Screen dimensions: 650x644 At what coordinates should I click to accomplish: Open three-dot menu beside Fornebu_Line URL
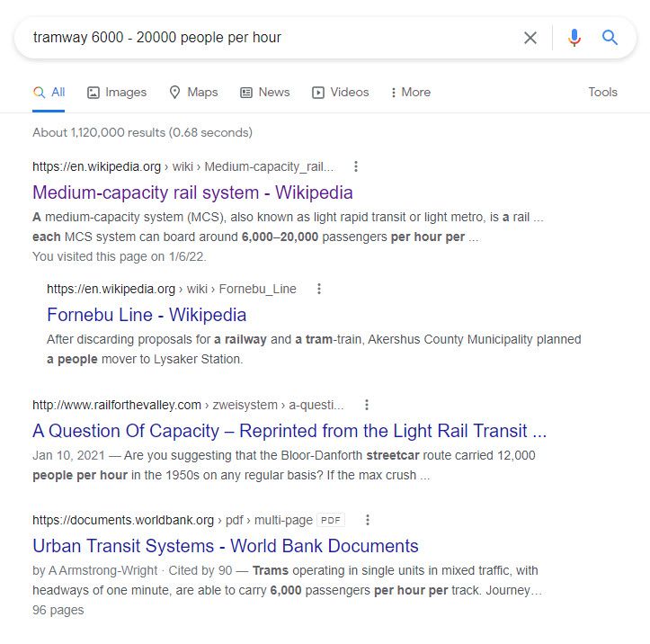coord(319,289)
